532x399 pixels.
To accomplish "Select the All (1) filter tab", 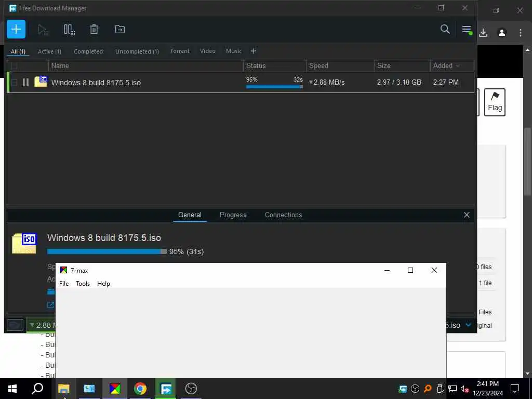I will click(18, 51).
